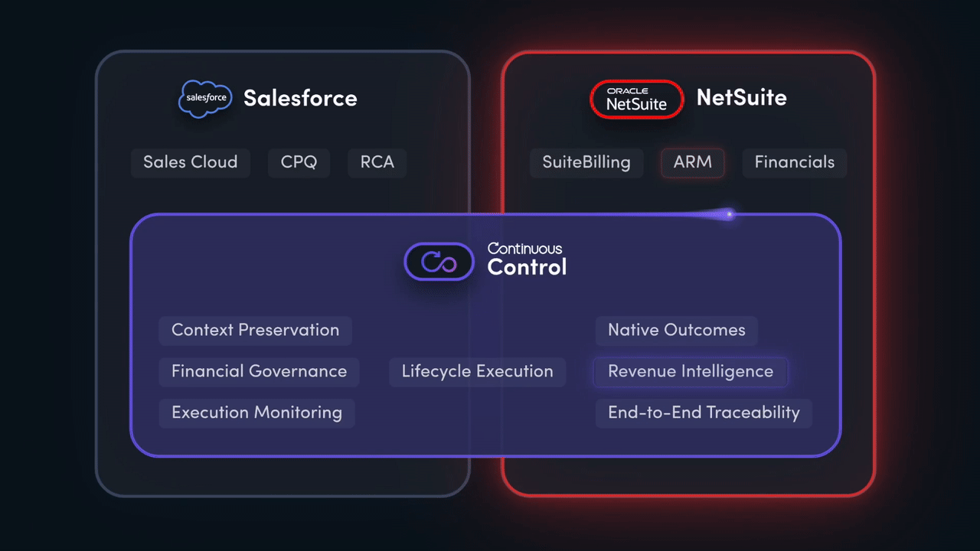
Task: Click the highlighted Revenue Intelligence chip
Action: point(691,372)
